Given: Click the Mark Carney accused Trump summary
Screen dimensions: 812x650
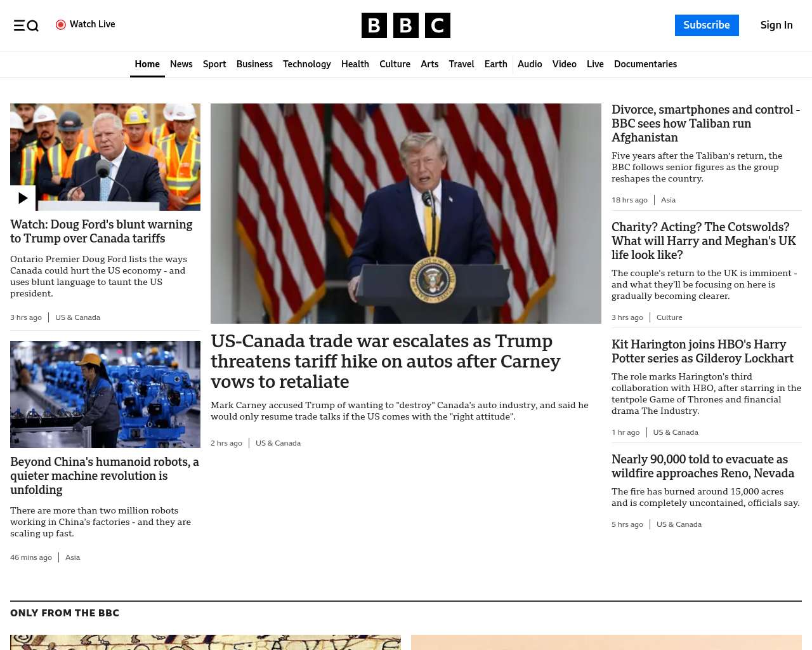Looking at the screenshot, I should [x=400, y=411].
